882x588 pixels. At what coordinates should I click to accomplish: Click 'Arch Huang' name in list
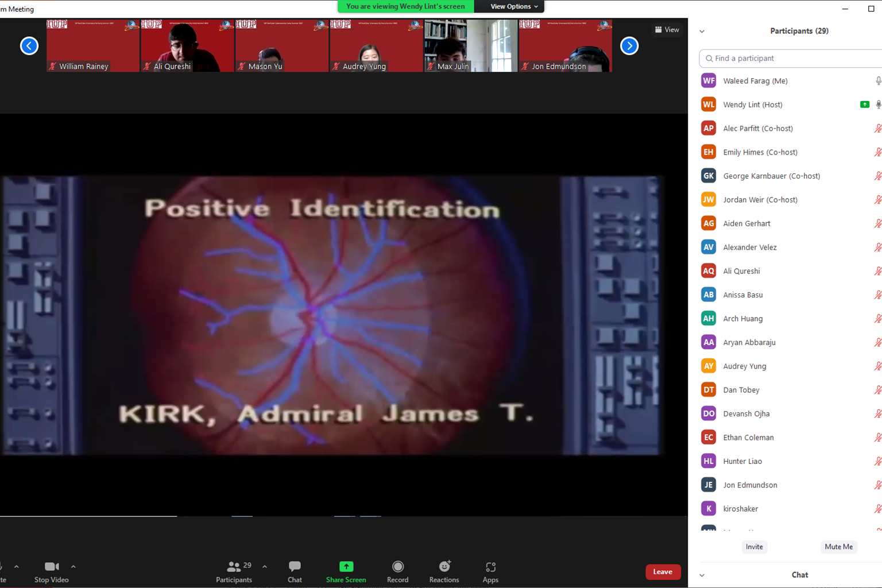(743, 319)
